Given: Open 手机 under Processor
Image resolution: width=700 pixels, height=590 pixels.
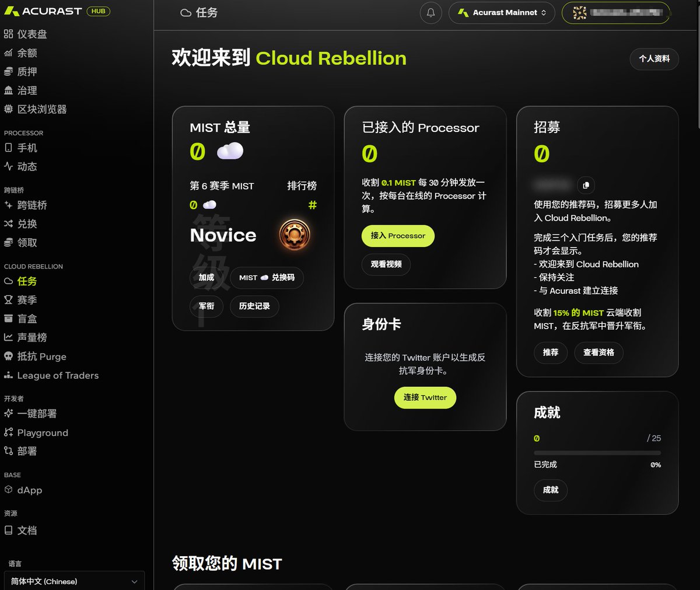Looking at the screenshot, I should click(21, 148).
